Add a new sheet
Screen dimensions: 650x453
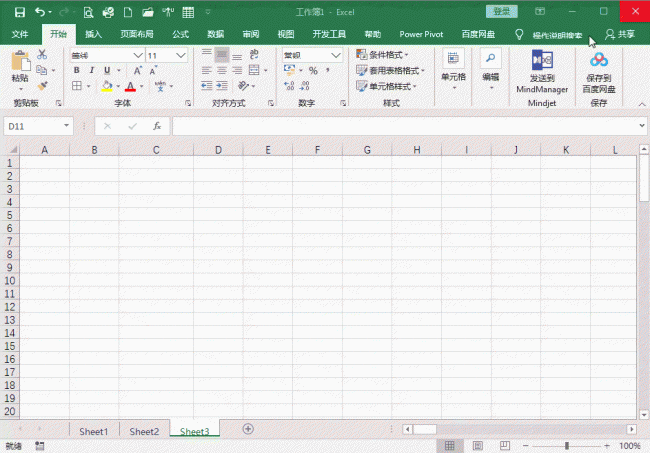pyautogui.click(x=248, y=429)
